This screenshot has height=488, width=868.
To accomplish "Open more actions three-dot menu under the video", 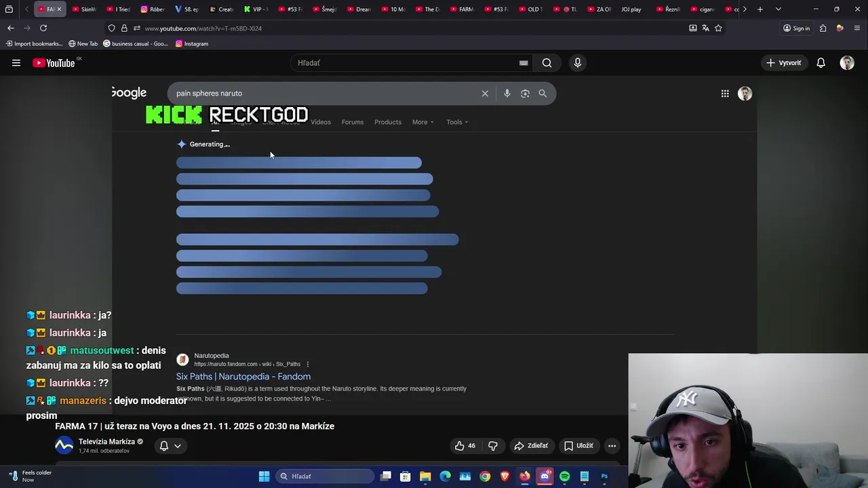I will point(612,445).
